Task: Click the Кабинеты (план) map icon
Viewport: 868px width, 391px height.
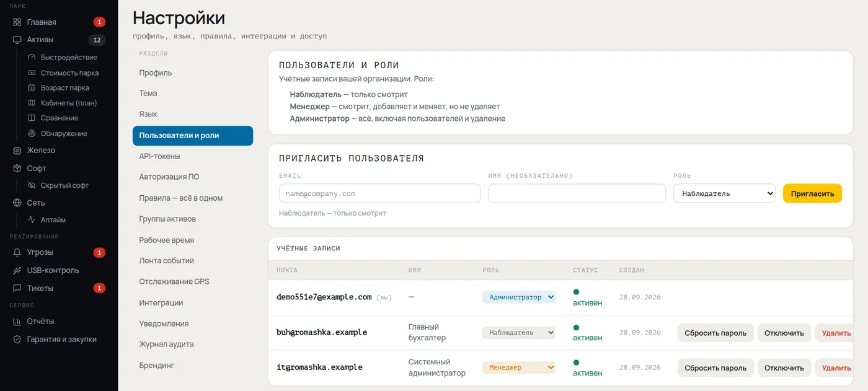Action: (32, 103)
